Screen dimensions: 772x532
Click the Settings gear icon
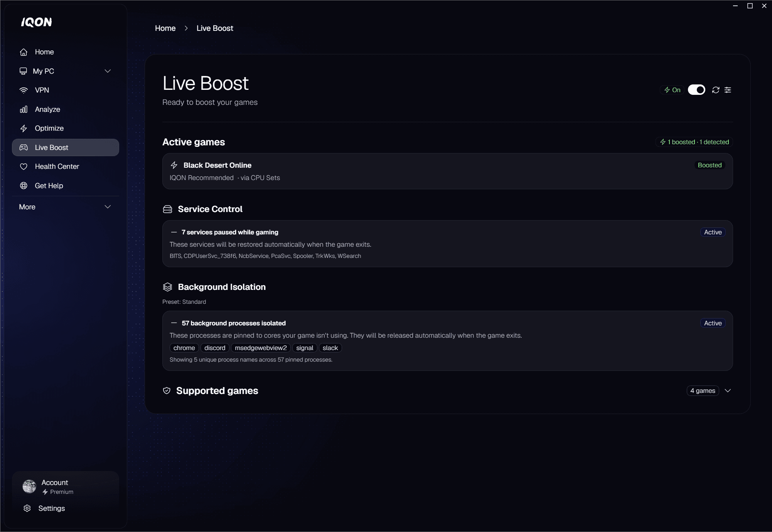click(27, 508)
